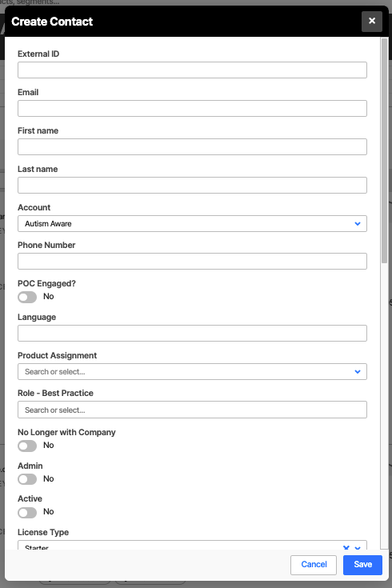392x588 pixels.
Task: Open the Role - Best Practice selector
Action: coord(192,410)
